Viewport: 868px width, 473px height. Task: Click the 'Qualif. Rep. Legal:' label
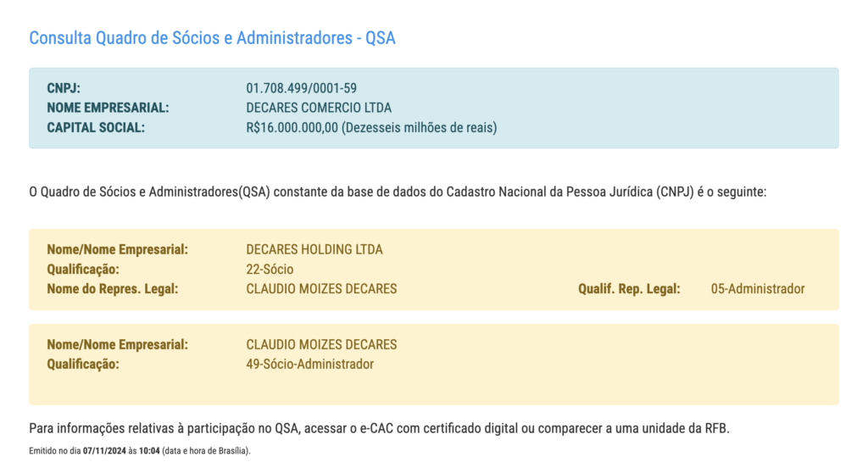[629, 289]
